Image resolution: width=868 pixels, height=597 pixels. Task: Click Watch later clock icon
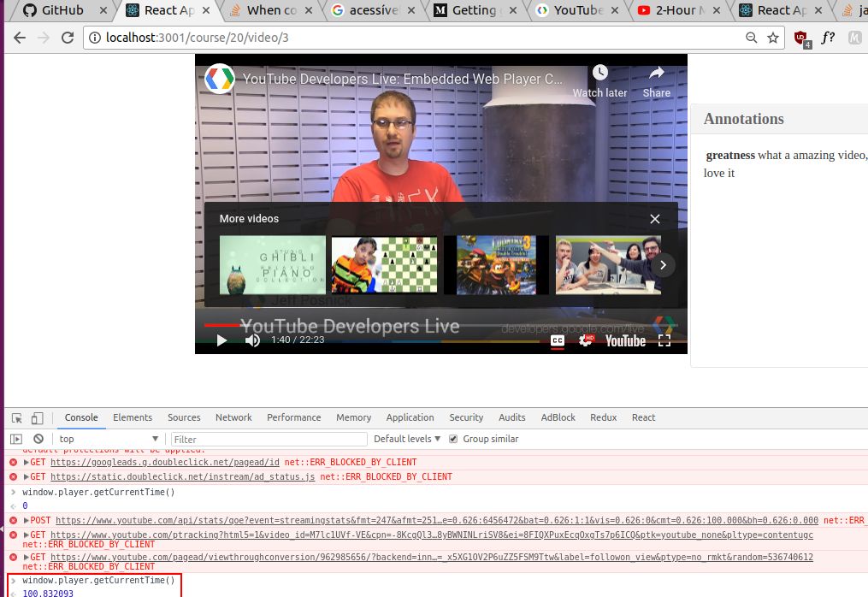pos(600,73)
